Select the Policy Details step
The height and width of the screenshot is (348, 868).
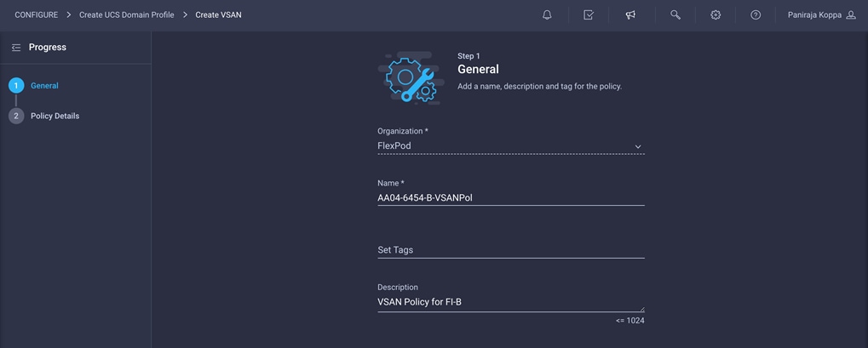point(55,117)
